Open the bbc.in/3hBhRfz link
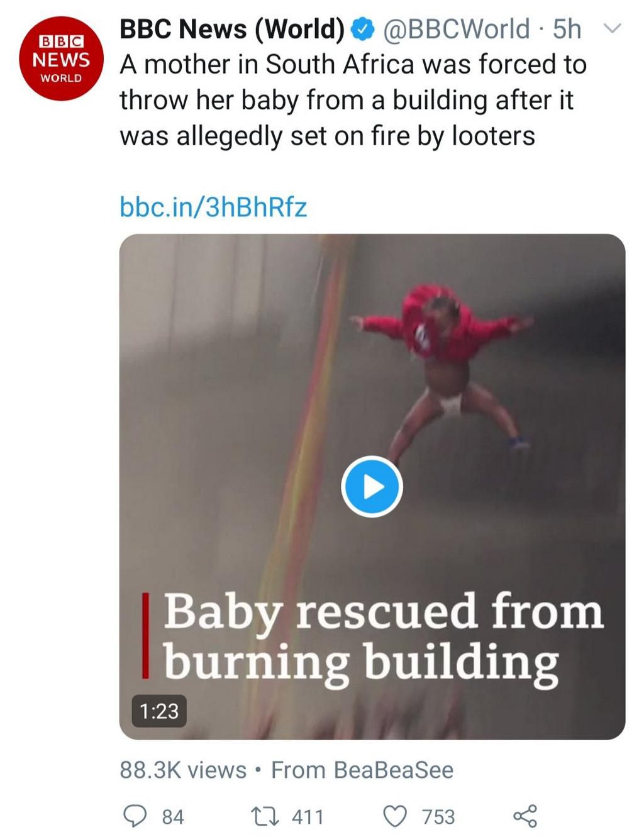The height and width of the screenshot is (837, 644). [213, 207]
